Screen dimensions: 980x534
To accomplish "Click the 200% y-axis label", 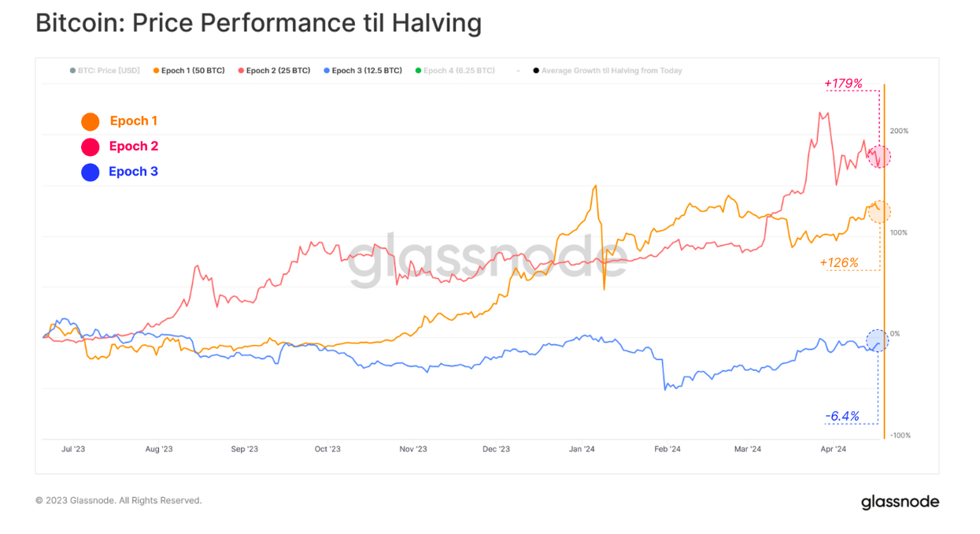I will click(x=899, y=131).
